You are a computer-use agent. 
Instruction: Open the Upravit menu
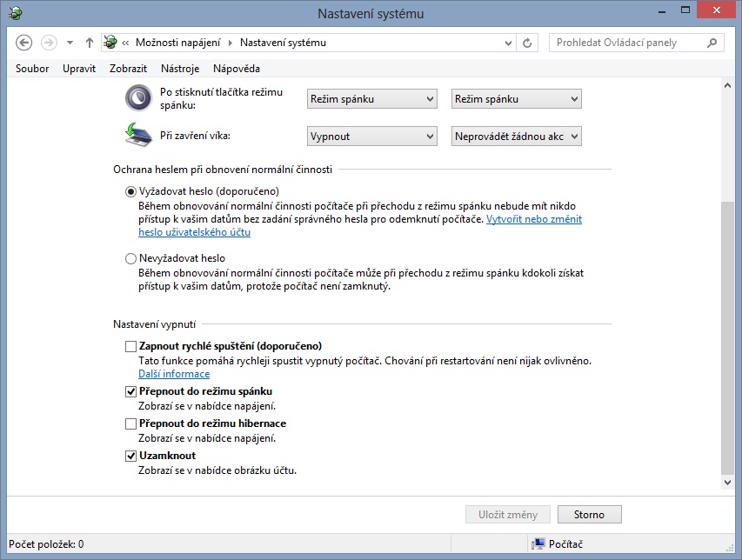[79, 69]
